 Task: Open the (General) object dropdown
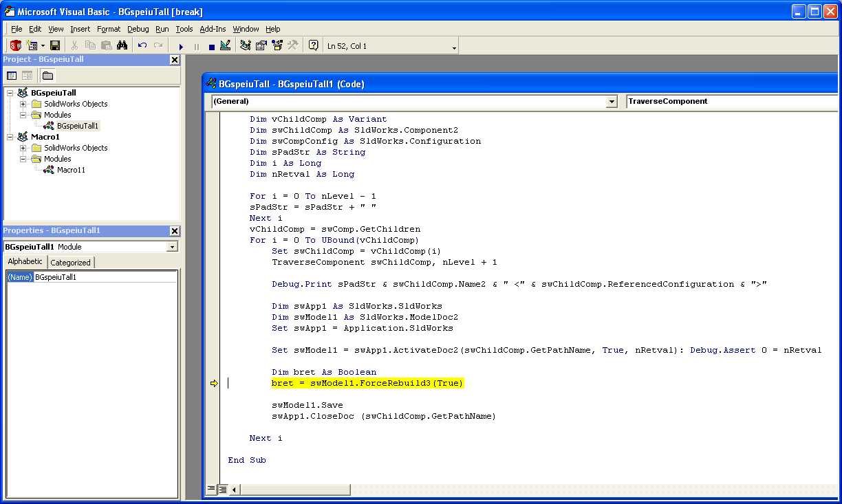[x=612, y=102]
